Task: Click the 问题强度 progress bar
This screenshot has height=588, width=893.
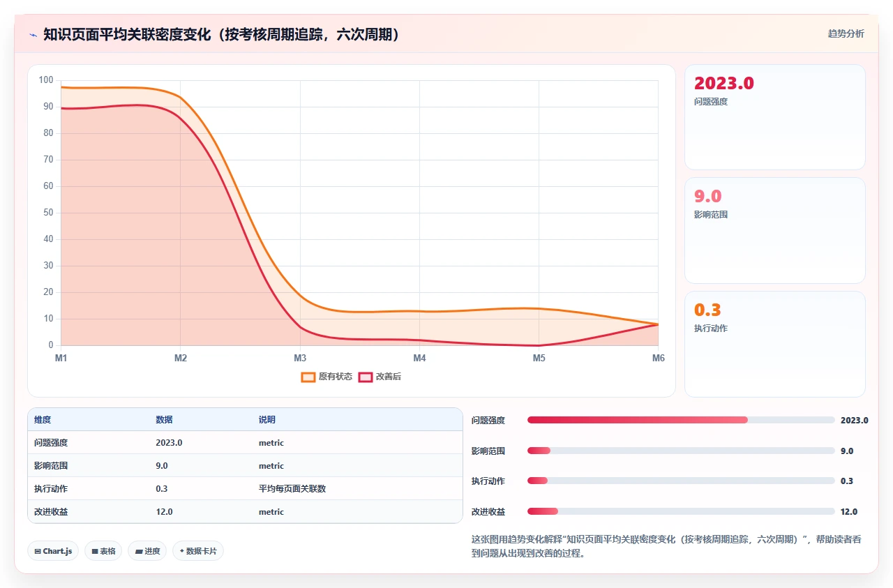Action: [681, 420]
